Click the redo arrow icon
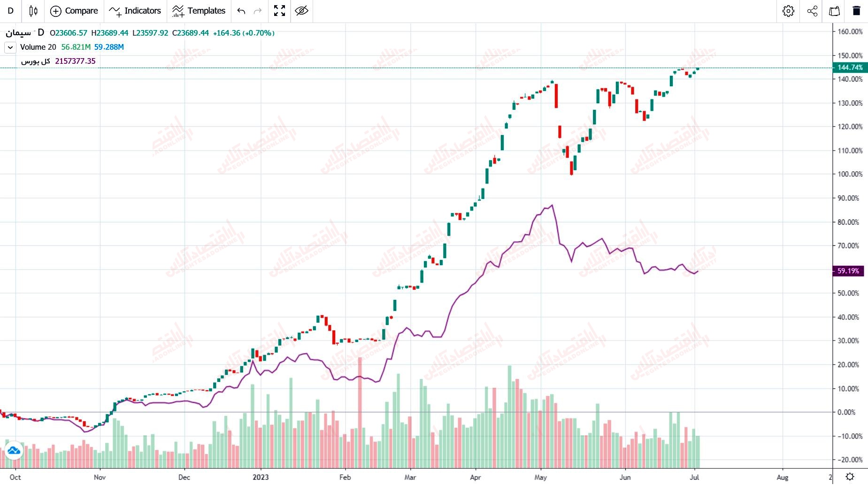 [x=258, y=11]
